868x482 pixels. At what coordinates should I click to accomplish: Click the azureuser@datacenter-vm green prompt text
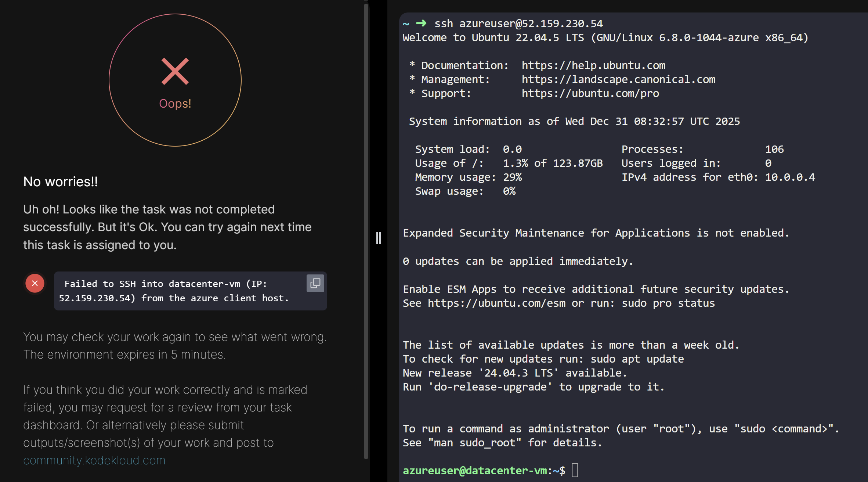pos(474,471)
